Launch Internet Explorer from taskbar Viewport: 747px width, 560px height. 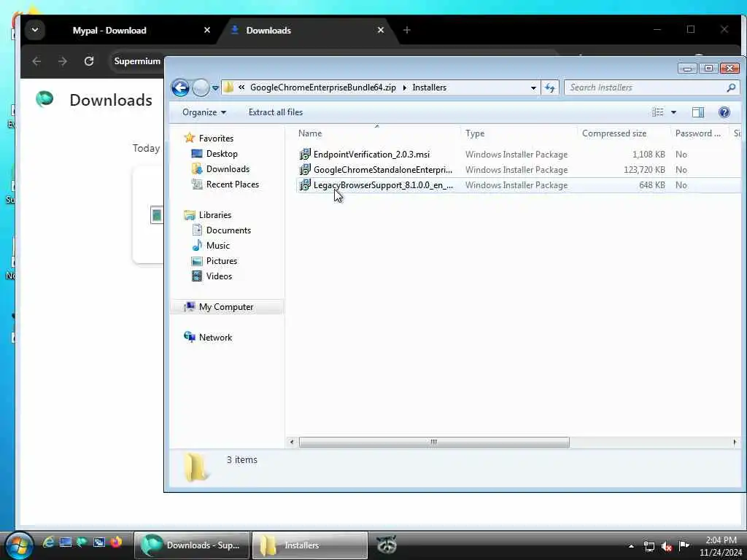pos(48,542)
